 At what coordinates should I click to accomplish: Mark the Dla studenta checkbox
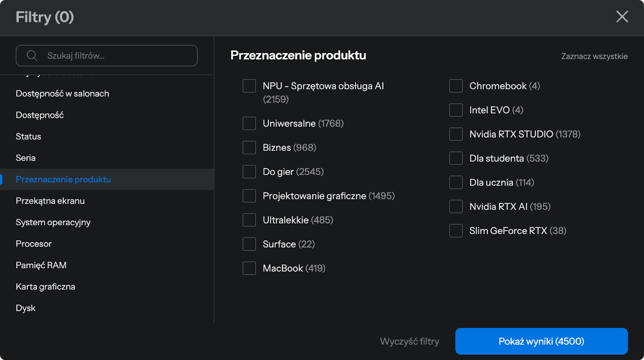click(456, 158)
